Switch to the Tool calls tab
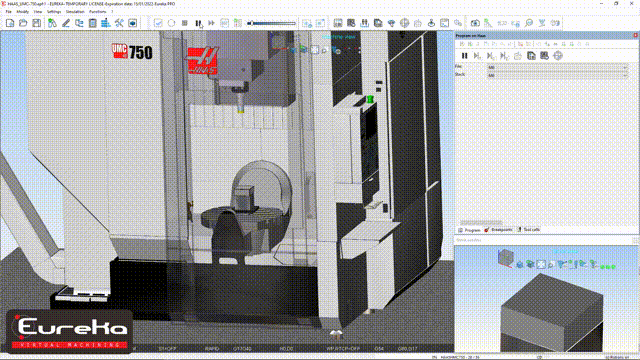 click(529, 230)
